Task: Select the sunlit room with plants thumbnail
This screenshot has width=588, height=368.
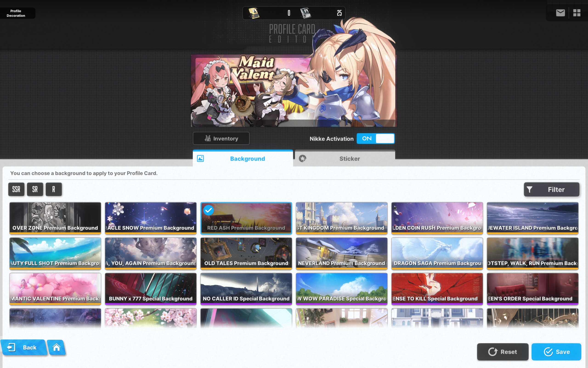Action: pyautogui.click(x=342, y=318)
